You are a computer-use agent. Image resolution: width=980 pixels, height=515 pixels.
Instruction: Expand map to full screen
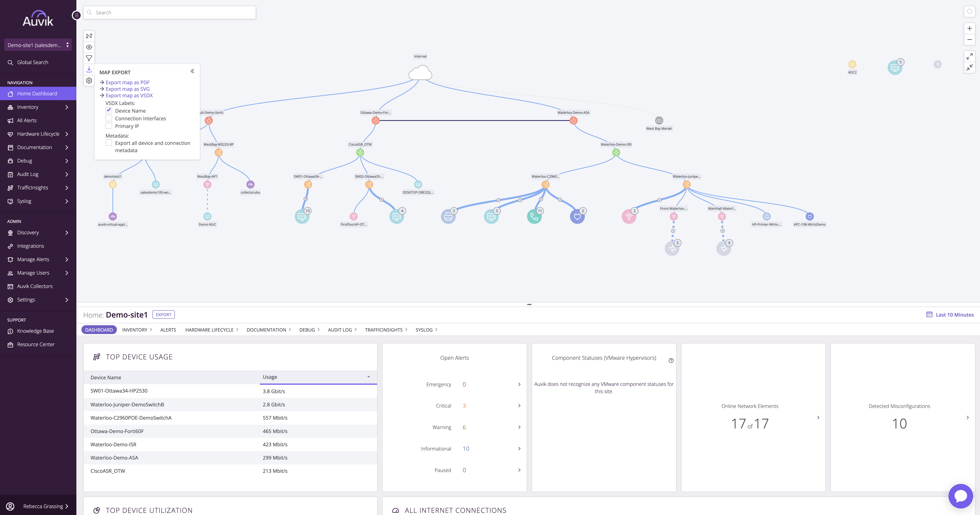(969, 56)
